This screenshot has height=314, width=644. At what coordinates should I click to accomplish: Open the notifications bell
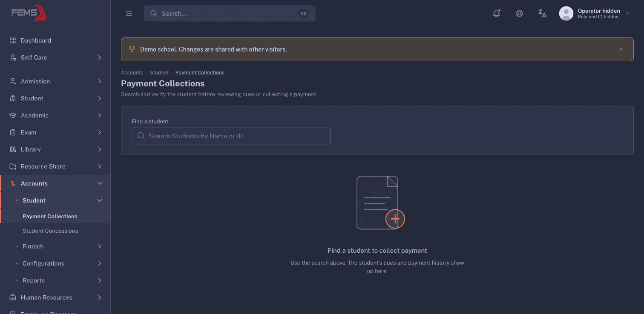coord(496,13)
